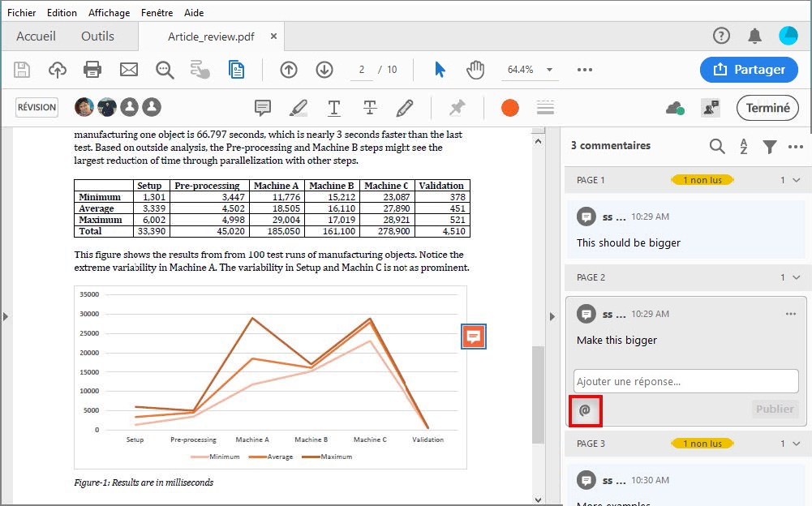Collapse the right comments pane arrow
This screenshot has height=506, width=812.
coord(552,316)
